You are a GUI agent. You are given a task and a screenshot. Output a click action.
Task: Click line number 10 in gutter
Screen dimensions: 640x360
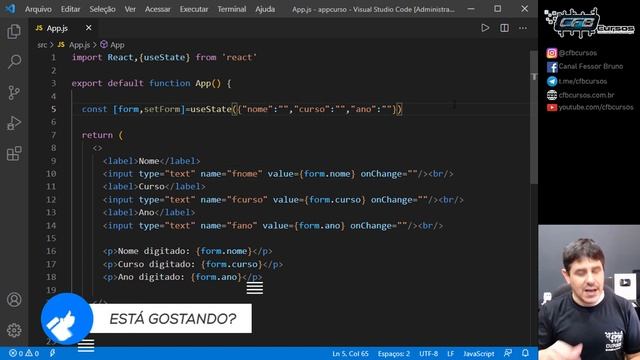coord(51,174)
